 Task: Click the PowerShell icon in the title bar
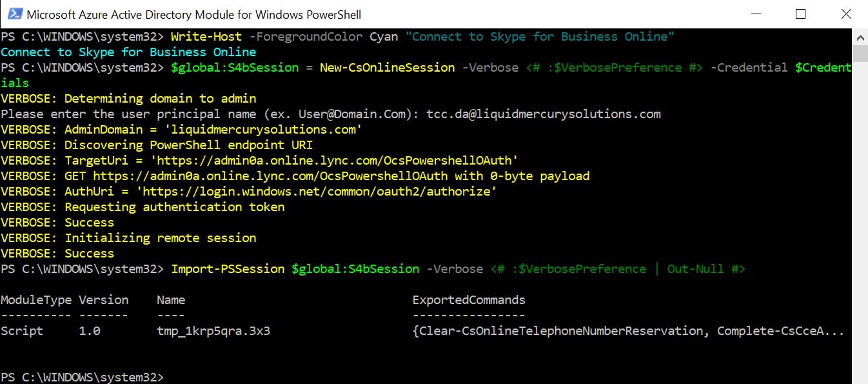click(x=15, y=14)
